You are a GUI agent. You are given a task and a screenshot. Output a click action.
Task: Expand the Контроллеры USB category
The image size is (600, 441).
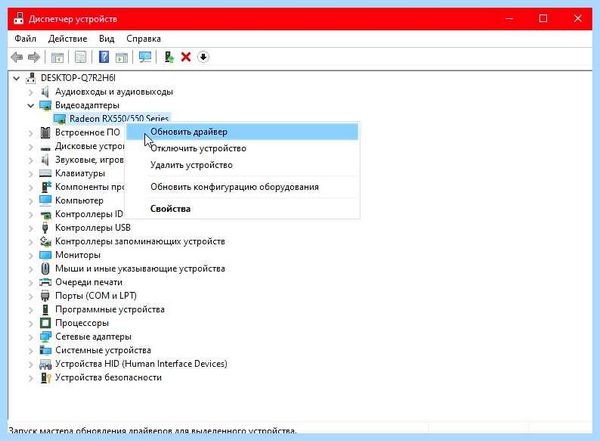pos(31,228)
